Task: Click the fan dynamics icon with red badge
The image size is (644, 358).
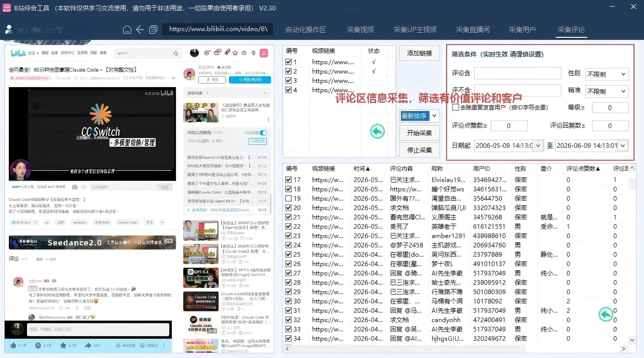Action: click(x=226, y=53)
